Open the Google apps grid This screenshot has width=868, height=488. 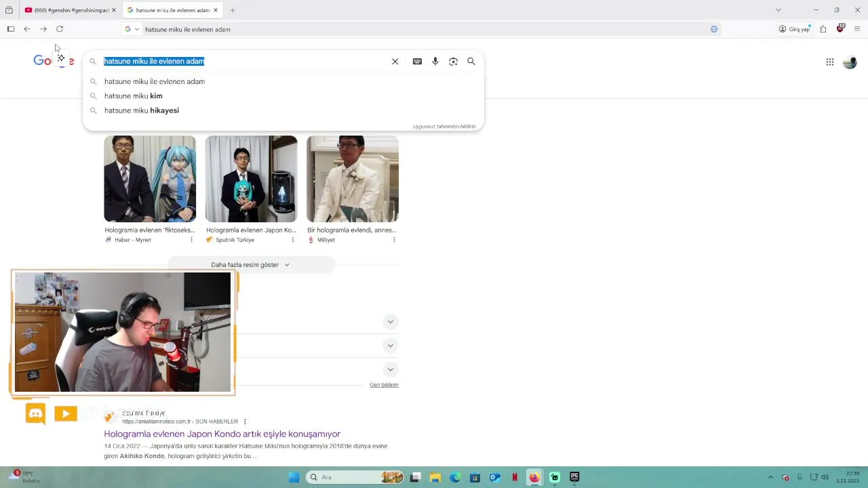830,62
